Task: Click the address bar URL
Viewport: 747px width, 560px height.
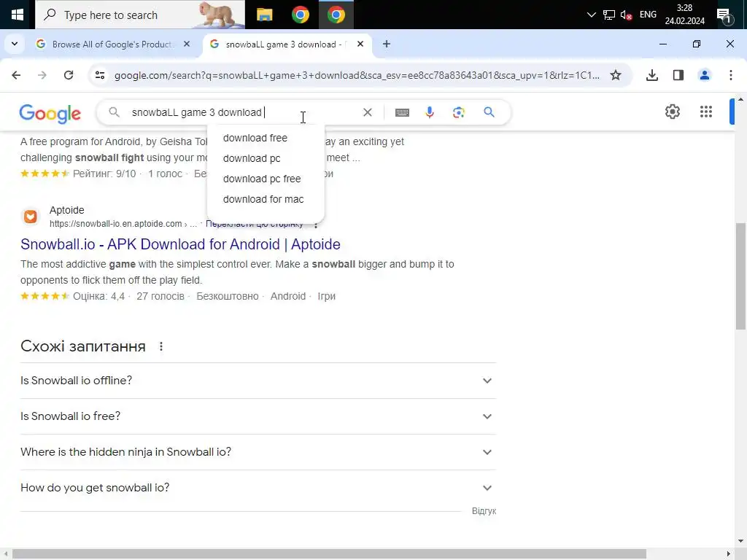Action: (x=357, y=75)
